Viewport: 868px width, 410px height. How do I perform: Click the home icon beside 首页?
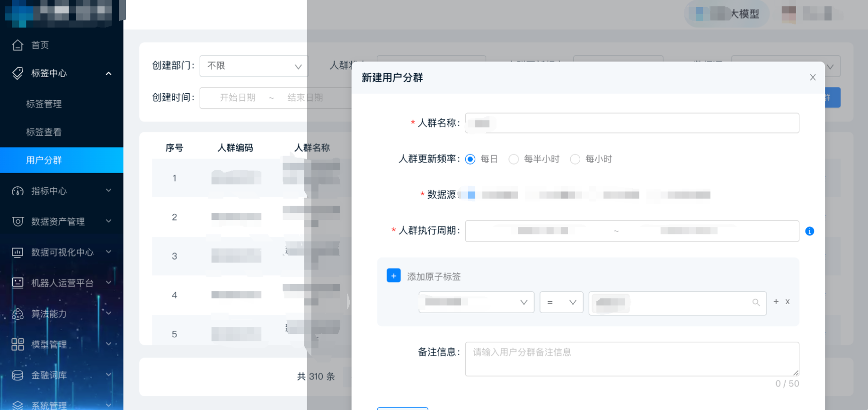click(x=18, y=45)
